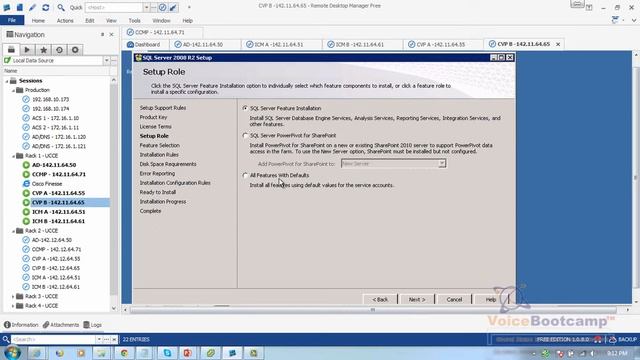The width and height of the screenshot is (640, 360).
Task: Click the refresh icon in quick access toolbar
Action: [46, 7]
